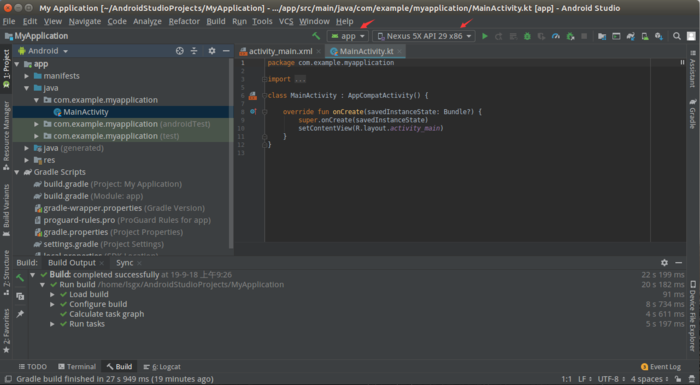Click the run gutter icon beside class MainActivity
700x385 pixels.
(253, 95)
